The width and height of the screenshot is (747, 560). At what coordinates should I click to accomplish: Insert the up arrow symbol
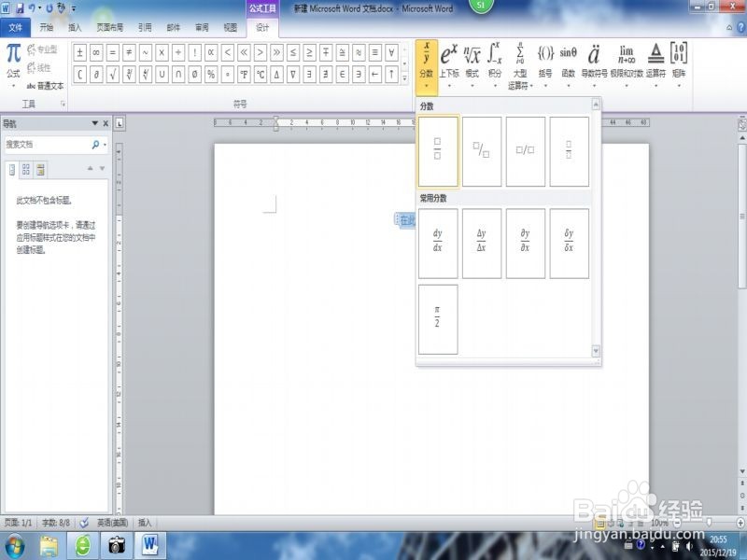click(x=391, y=75)
